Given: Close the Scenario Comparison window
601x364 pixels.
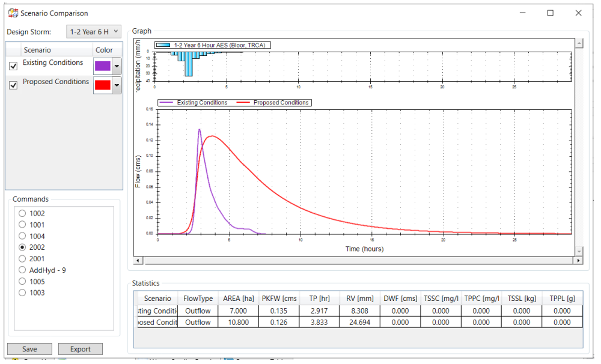Looking at the screenshot, I should [x=578, y=13].
